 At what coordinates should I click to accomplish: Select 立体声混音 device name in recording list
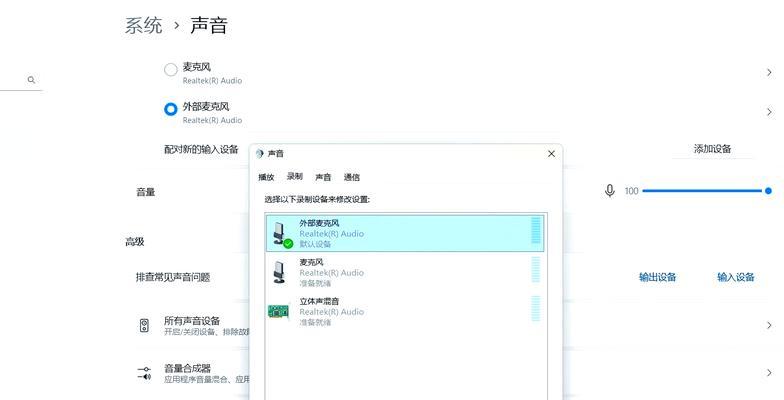[x=319, y=302]
